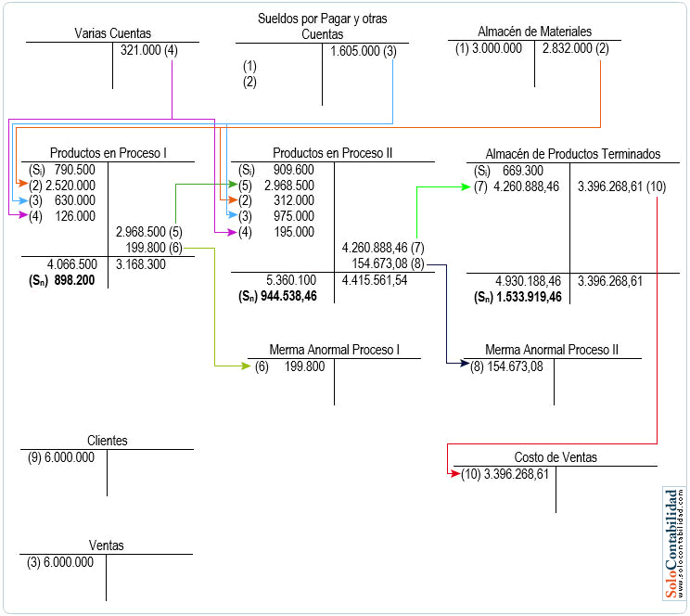
Task: Select the Varias Cuentas account title
Action: [112, 33]
